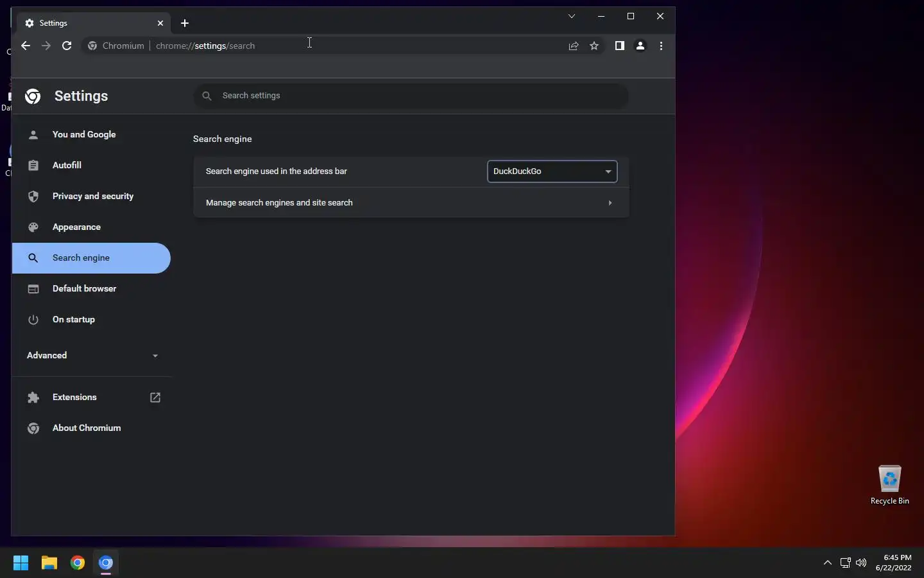924x578 pixels.
Task: Open Extensions from the sidebar
Action: click(91, 397)
